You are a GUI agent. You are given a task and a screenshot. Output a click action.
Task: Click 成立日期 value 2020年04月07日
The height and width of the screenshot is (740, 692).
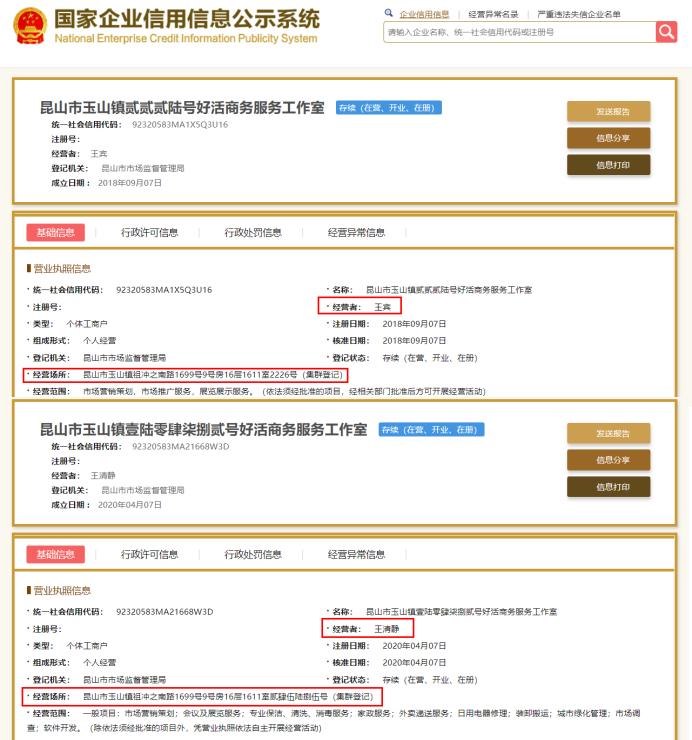coord(130,505)
